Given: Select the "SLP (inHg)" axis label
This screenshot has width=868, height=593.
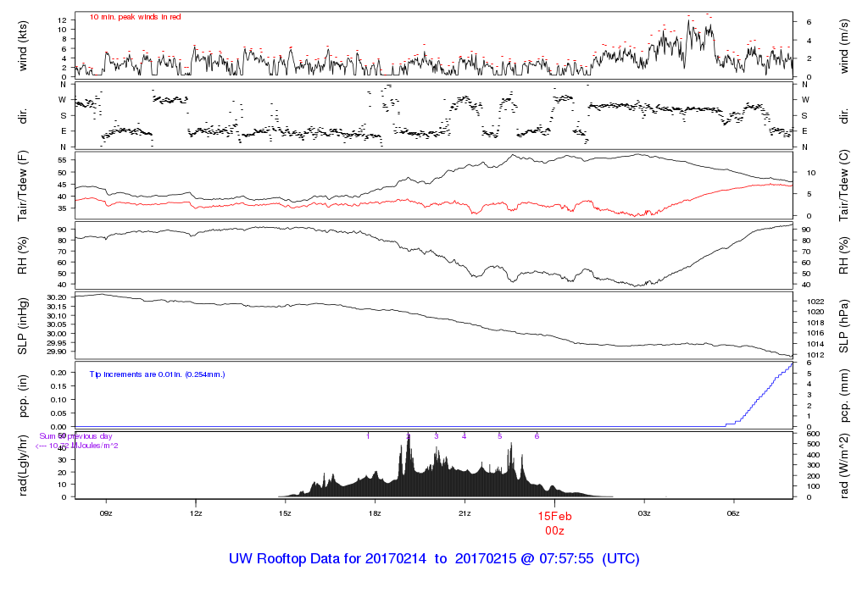Looking at the screenshot, I should tap(23, 326).
